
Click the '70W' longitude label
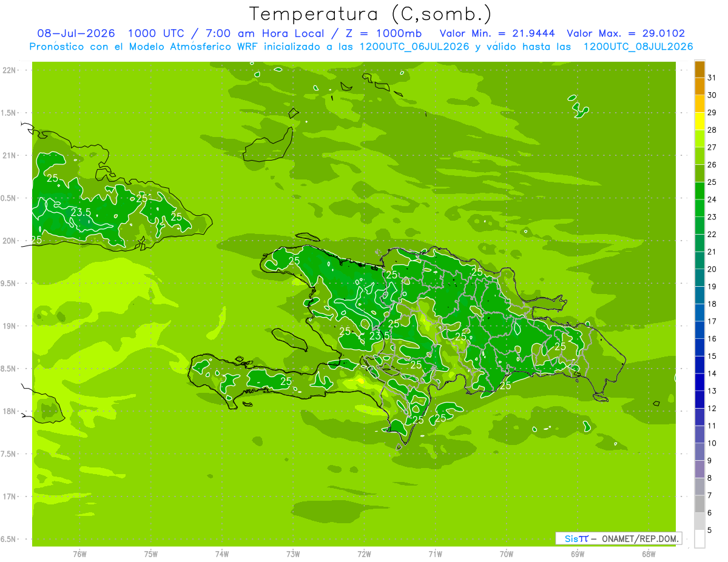507,554
